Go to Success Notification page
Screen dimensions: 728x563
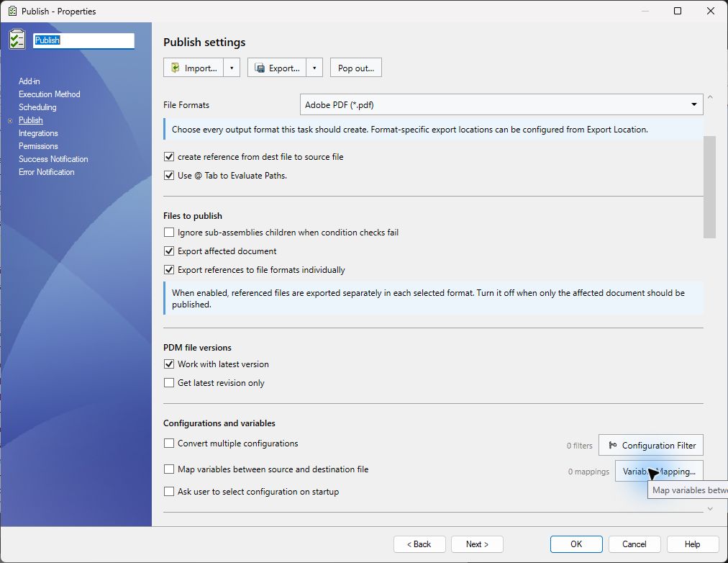coord(53,159)
